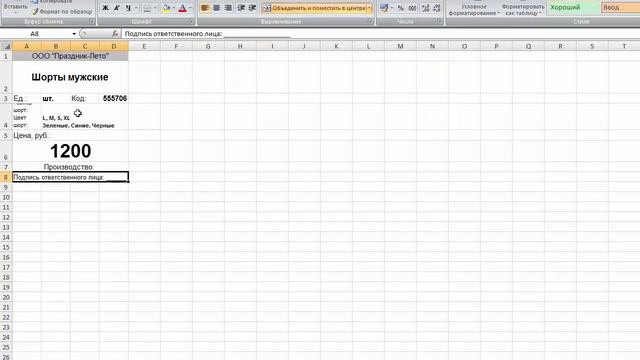The image size is (640, 360).
Task: Apply cell borders button
Action: [147, 8]
